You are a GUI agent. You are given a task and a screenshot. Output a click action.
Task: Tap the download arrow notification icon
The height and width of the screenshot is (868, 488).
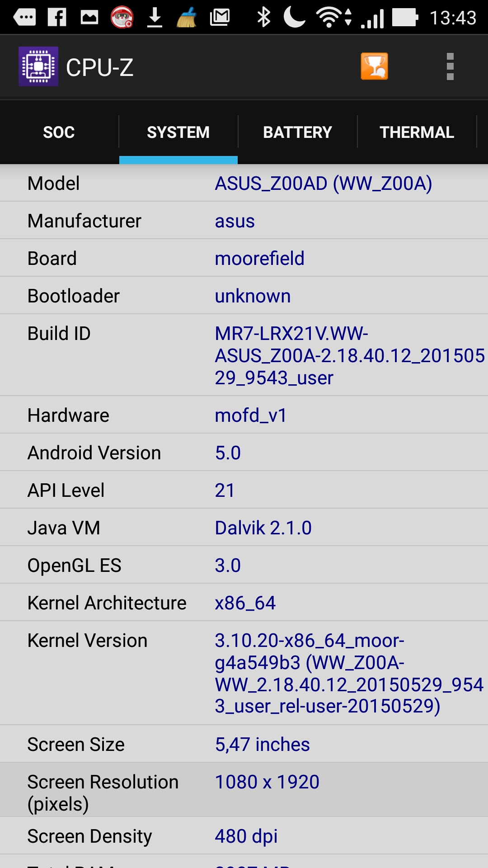click(155, 18)
